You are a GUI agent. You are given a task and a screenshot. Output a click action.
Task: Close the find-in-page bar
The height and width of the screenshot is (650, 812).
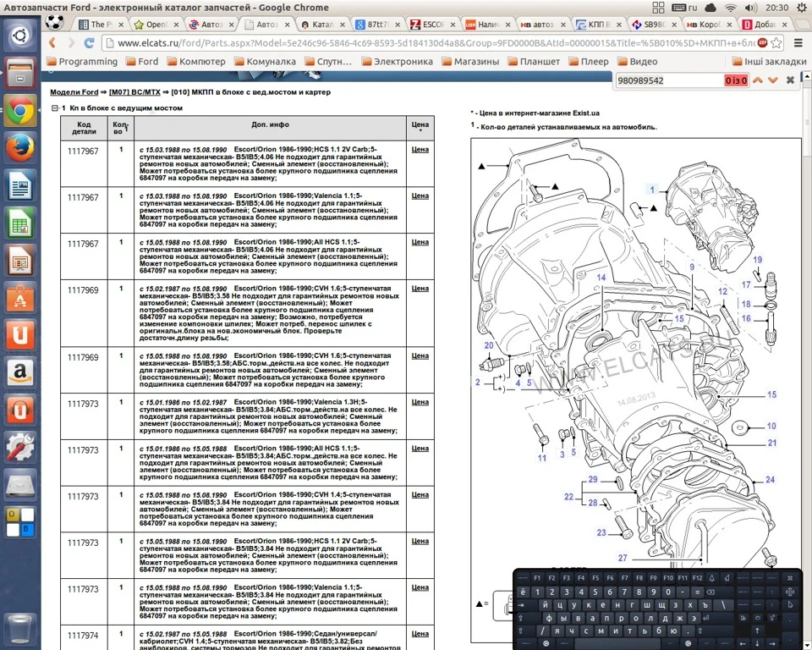[790, 80]
